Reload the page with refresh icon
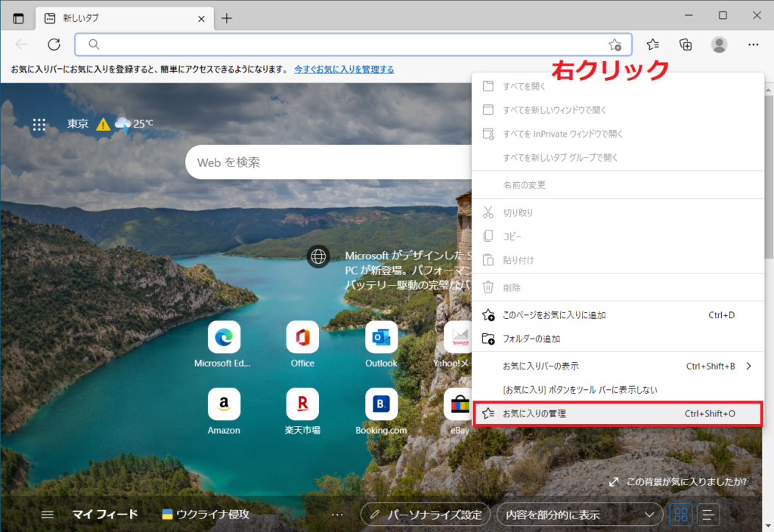Viewport: 774px width, 532px height. [54, 45]
